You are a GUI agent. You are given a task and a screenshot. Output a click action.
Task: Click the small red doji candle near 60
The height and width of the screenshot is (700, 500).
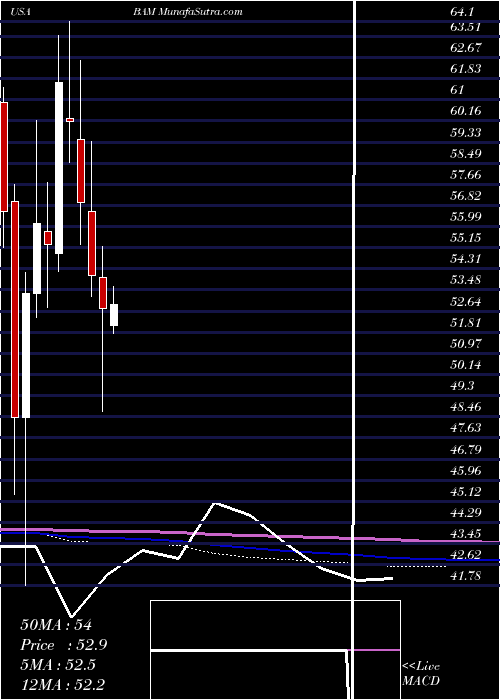(x=70, y=120)
